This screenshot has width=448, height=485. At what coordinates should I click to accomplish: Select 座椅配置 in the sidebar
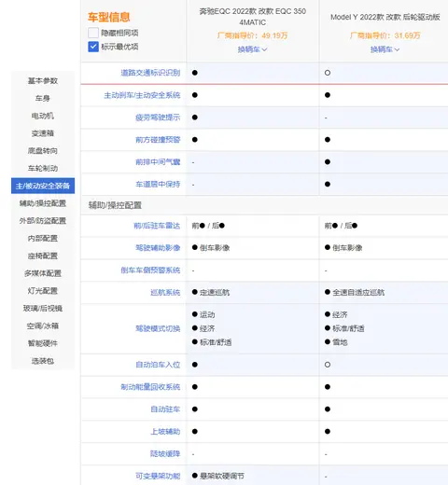click(43, 256)
